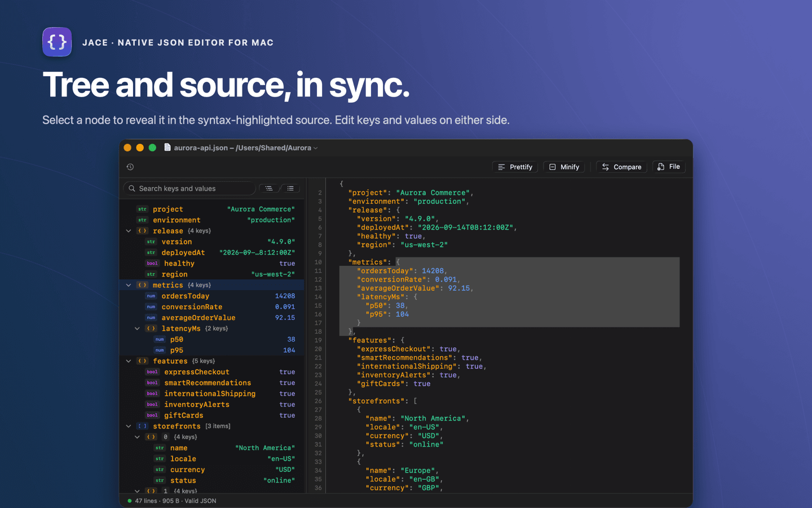Click the "47 lines" status bar entry
This screenshot has width=812, height=508.
pos(146,501)
